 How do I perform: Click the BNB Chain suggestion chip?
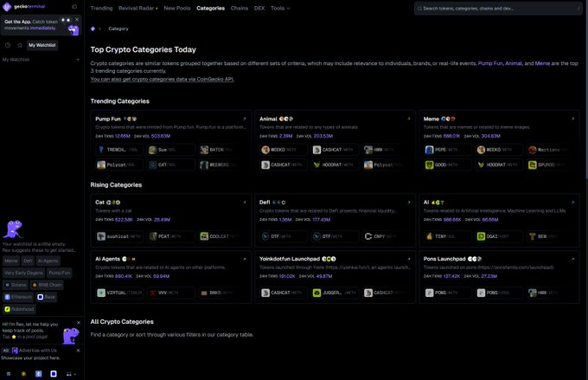[47, 285]
